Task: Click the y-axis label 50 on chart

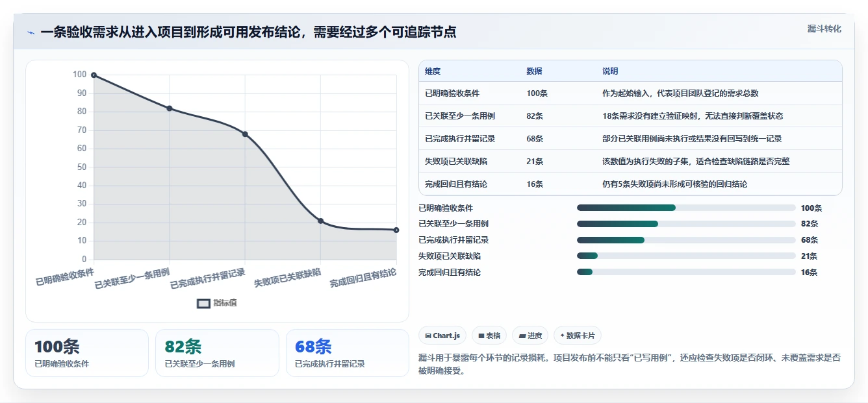Action: [x=82, y=167]
